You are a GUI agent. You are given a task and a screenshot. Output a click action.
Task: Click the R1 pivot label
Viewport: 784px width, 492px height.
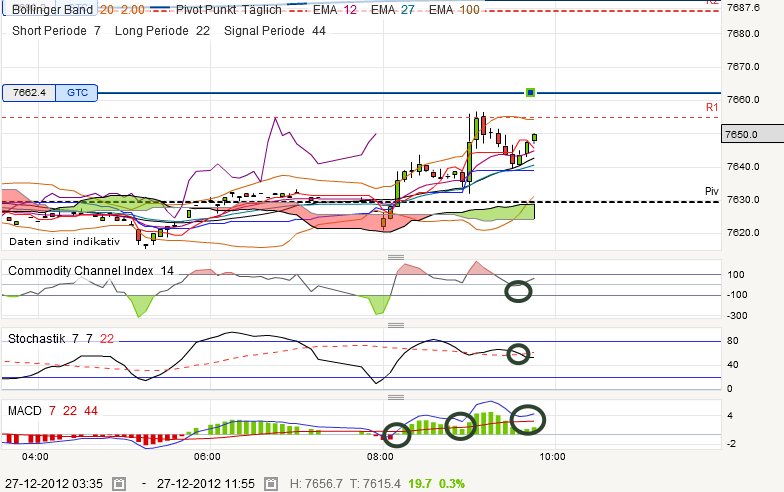pos(712,107)
